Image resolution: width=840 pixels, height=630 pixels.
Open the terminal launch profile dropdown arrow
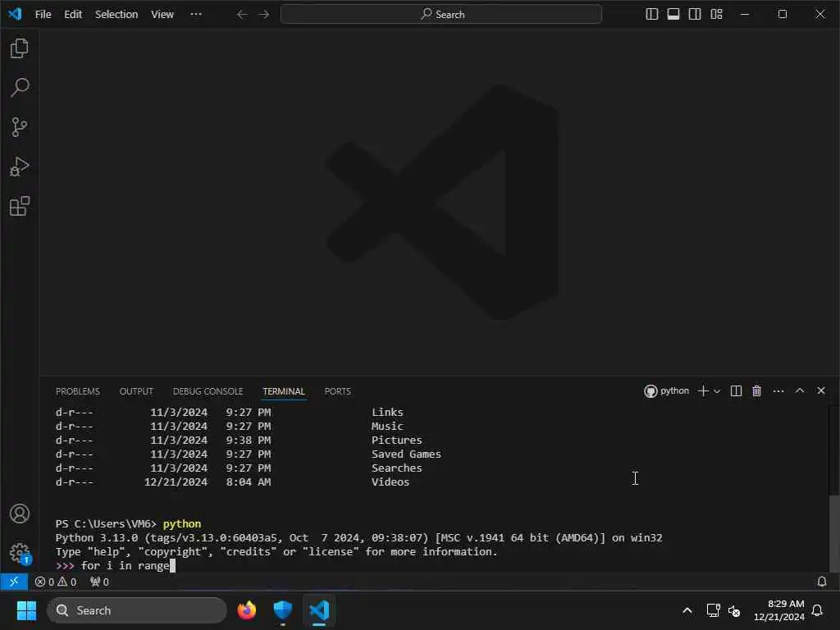[x=717, y=391]
